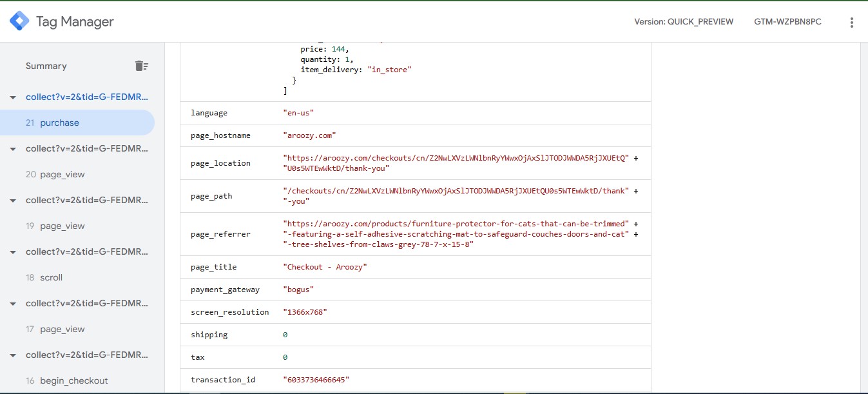Screen dimensions: 868x394
Task: Clear events using the trash list icon
Action: click(x=141, y=66)
